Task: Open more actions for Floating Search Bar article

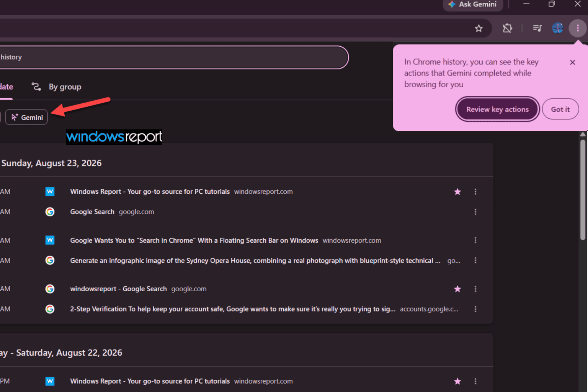Action: tap(475, 240)
